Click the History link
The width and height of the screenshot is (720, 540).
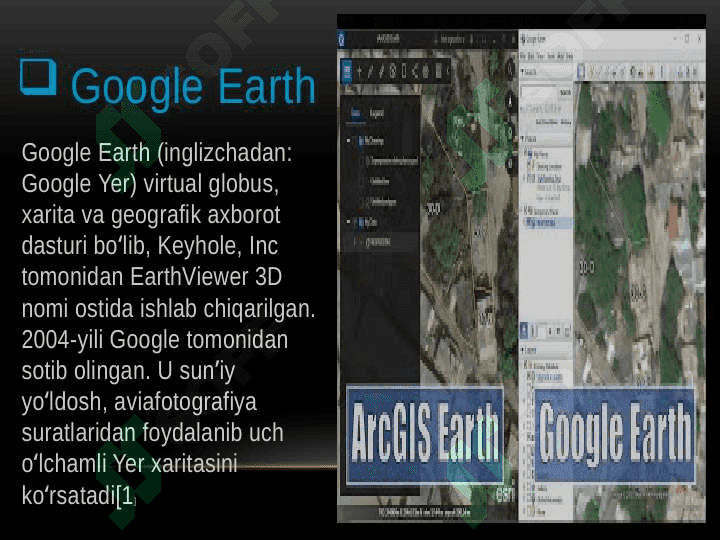point(566,122)
